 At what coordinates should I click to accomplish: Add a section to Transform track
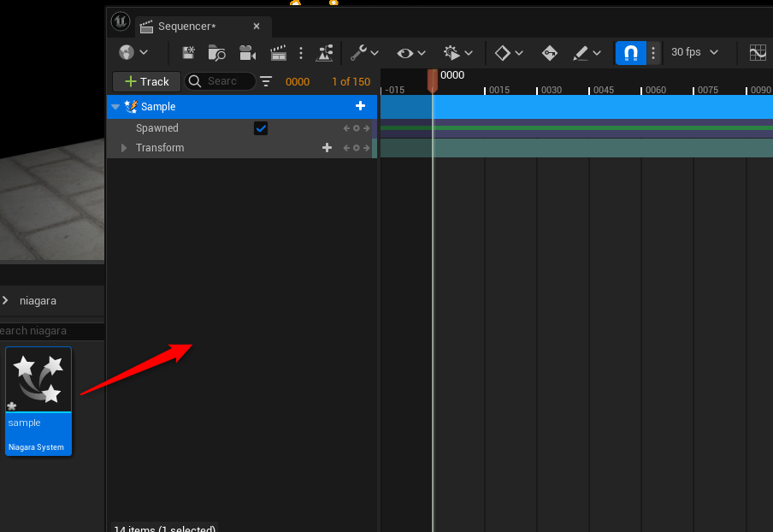pyautogui.click(x=327, y=148)
